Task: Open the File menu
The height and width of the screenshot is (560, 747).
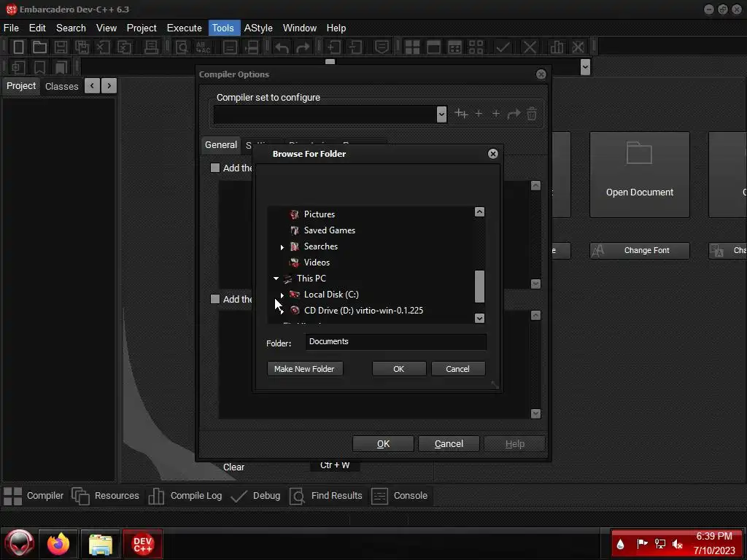Action: [11, 28]
